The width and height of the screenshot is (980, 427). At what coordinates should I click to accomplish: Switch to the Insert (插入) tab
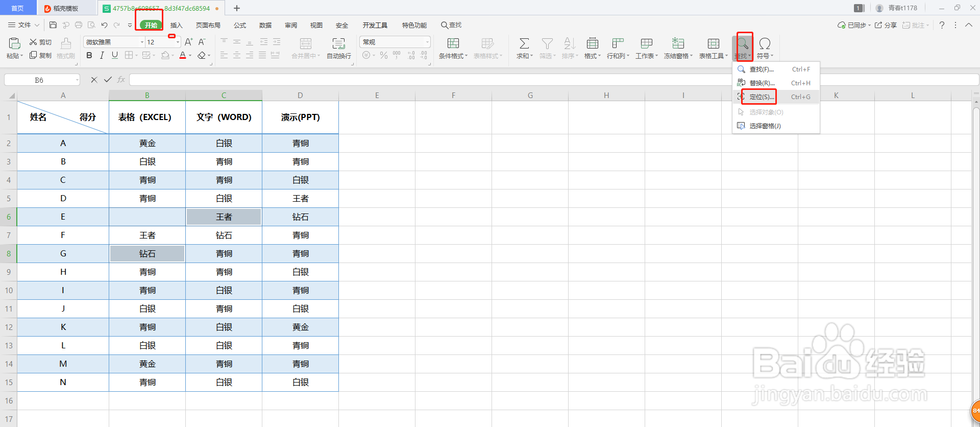coord(176,25)
